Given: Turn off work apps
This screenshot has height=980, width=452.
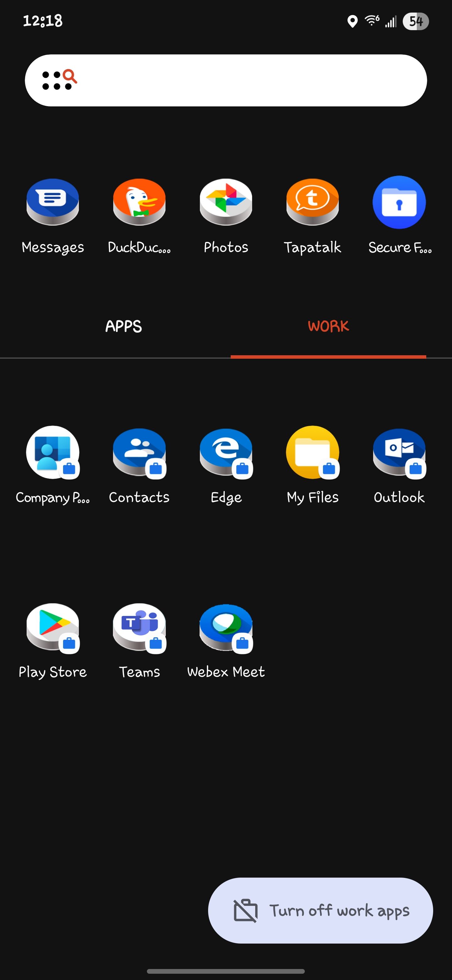Looking at the screenshot, I should 320,910.
